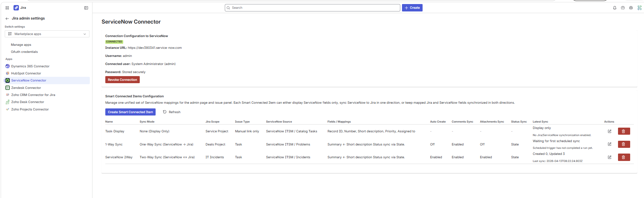Click the 1-Way Sync name cell
This screenshot has width=644, height=198.
(x=114, y=144)
